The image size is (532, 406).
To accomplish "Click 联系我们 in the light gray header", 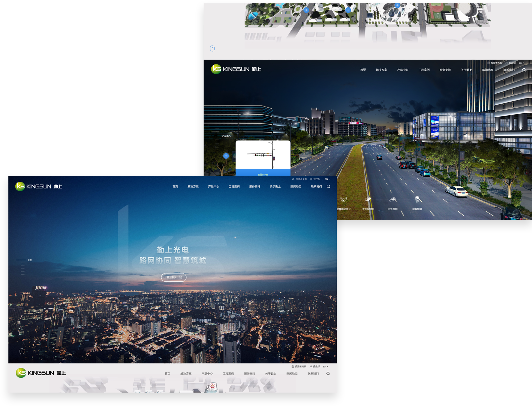I will point(313,374).
